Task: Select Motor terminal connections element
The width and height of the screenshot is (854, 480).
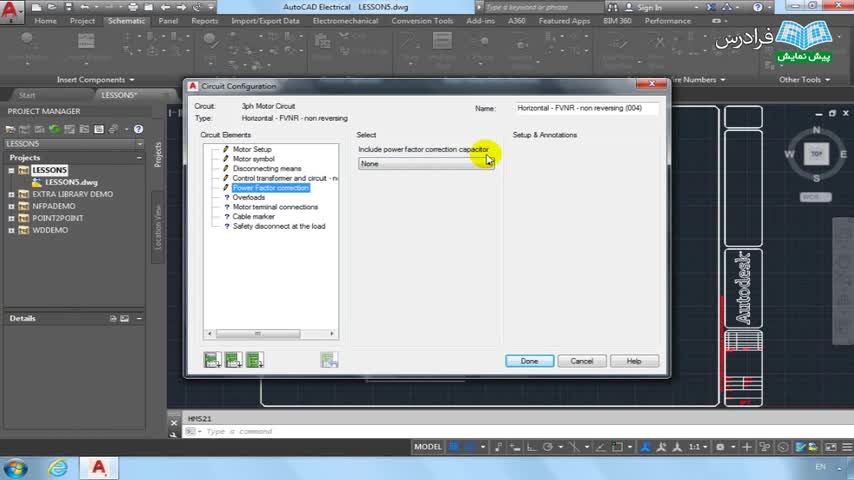Action: click(x=275, y=207)
